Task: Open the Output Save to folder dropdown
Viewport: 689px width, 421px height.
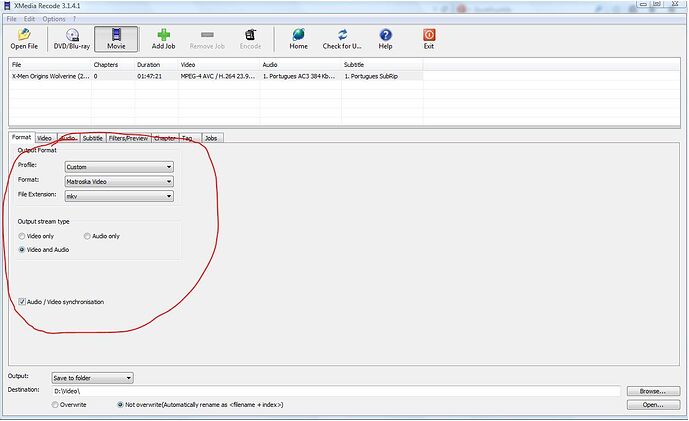Action: (x=92, y=378)
